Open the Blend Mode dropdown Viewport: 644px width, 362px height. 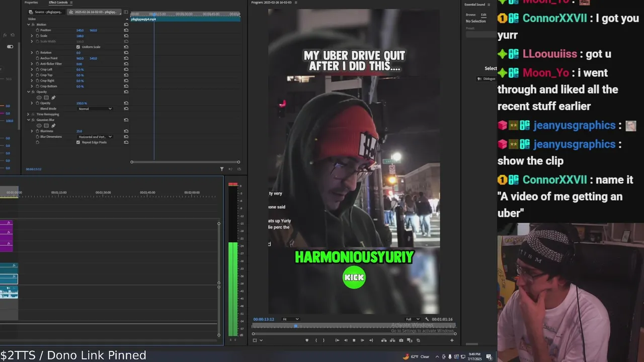point(95,109)
